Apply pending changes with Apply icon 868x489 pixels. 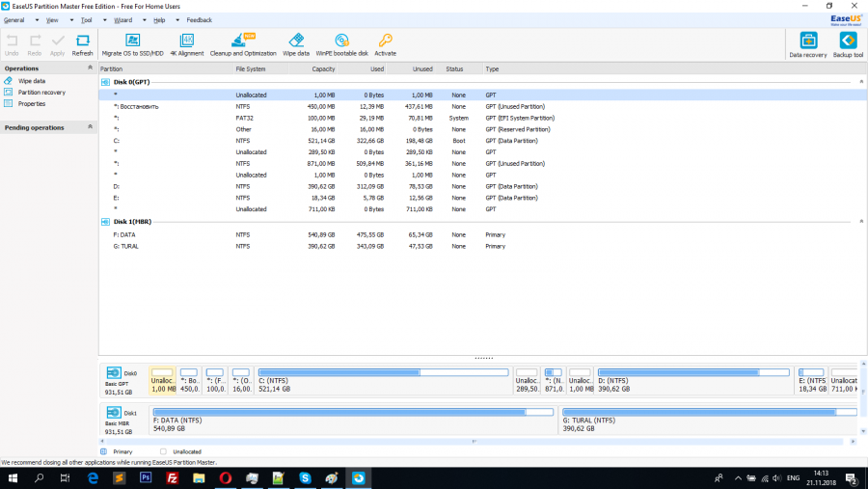click(58, 45)
